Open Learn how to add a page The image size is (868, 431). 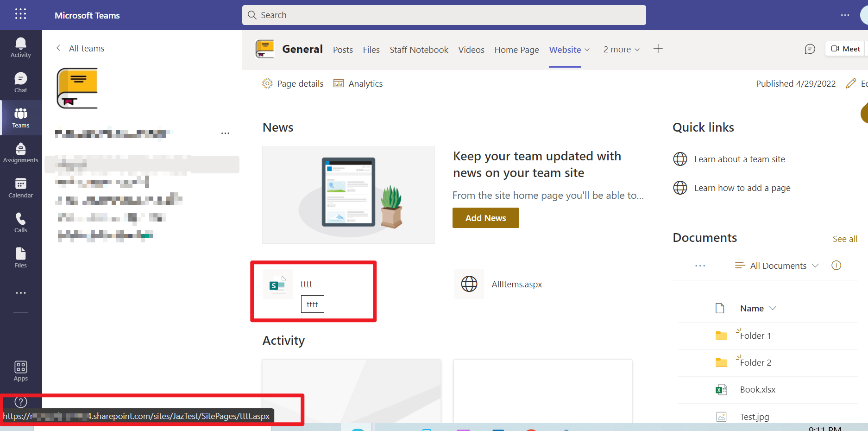click(742, 188)
